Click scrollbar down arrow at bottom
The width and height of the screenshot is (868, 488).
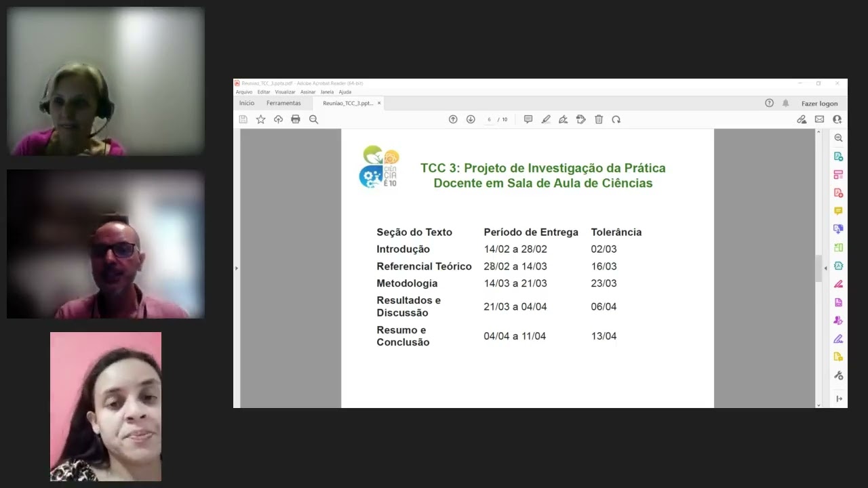(818, 405)
